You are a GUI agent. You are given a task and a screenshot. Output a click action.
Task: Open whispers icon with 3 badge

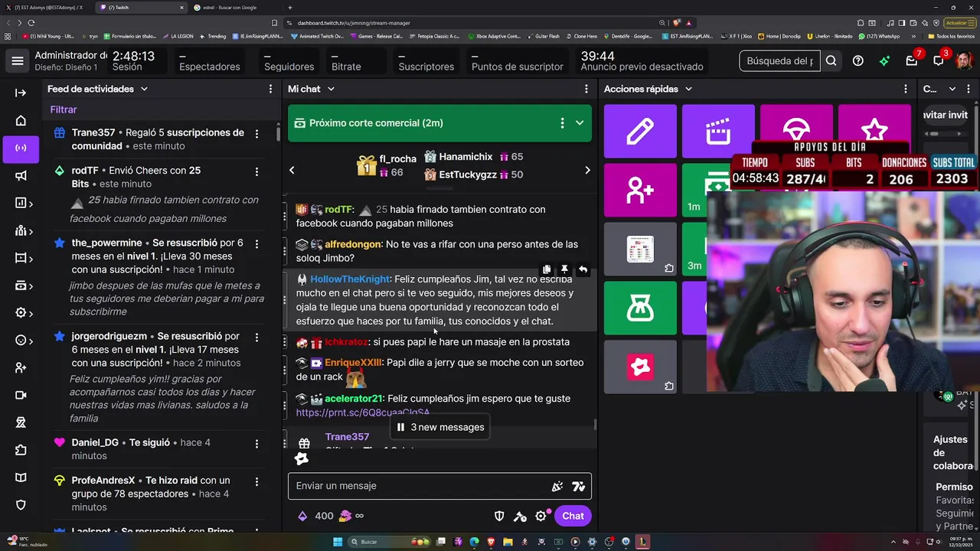(x=939, y=60)
